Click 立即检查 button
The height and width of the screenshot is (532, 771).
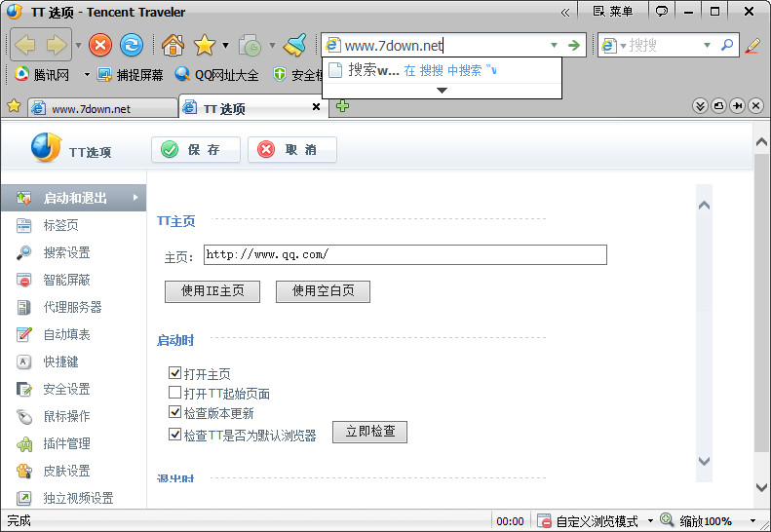(x=369, y=432)
